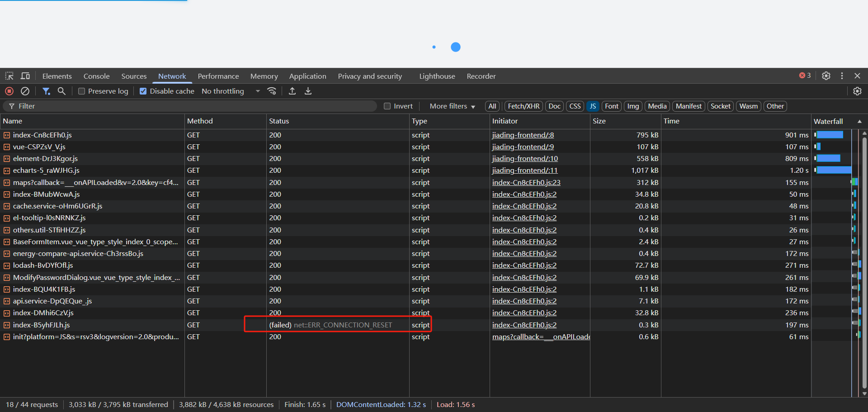Open DevTools settings gear
The height and width of the screenshot is (412, 868).
click(826, 76)
